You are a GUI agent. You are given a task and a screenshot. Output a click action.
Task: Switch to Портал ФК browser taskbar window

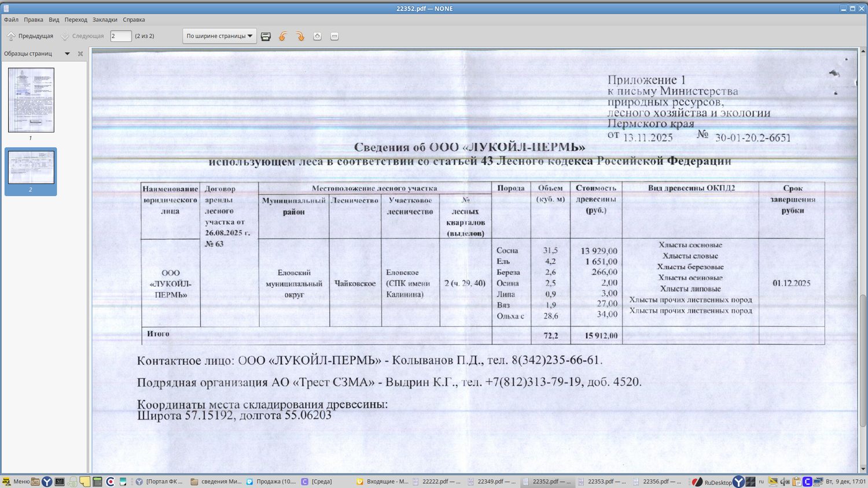[x=160, y=482]
